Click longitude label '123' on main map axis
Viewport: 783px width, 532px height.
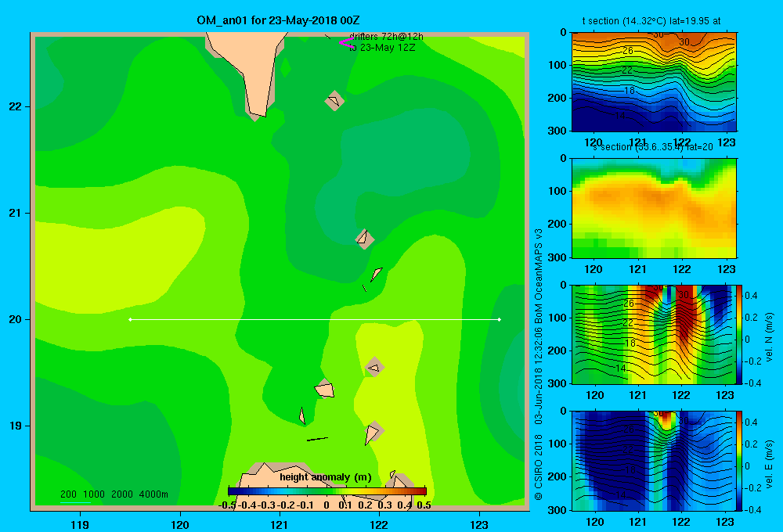pyautogui.click(x=479, y=524)
